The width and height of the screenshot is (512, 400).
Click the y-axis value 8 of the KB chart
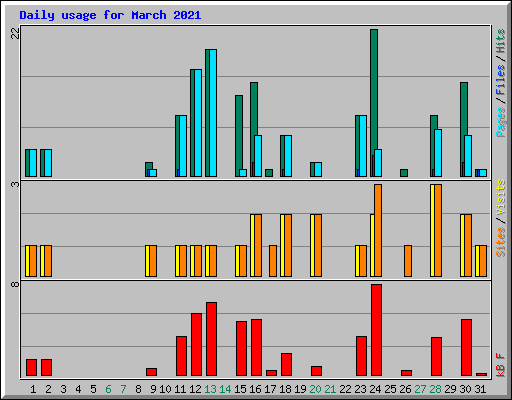click(x=15, y=284)
